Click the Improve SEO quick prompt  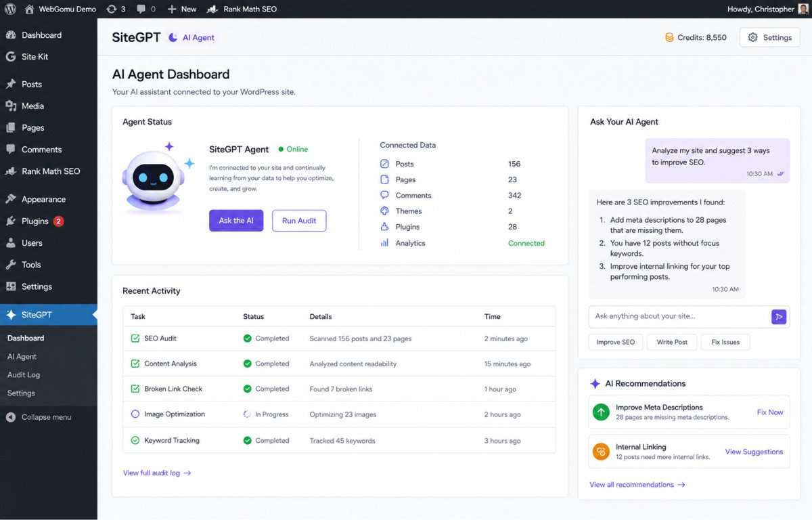pos(616,342)
